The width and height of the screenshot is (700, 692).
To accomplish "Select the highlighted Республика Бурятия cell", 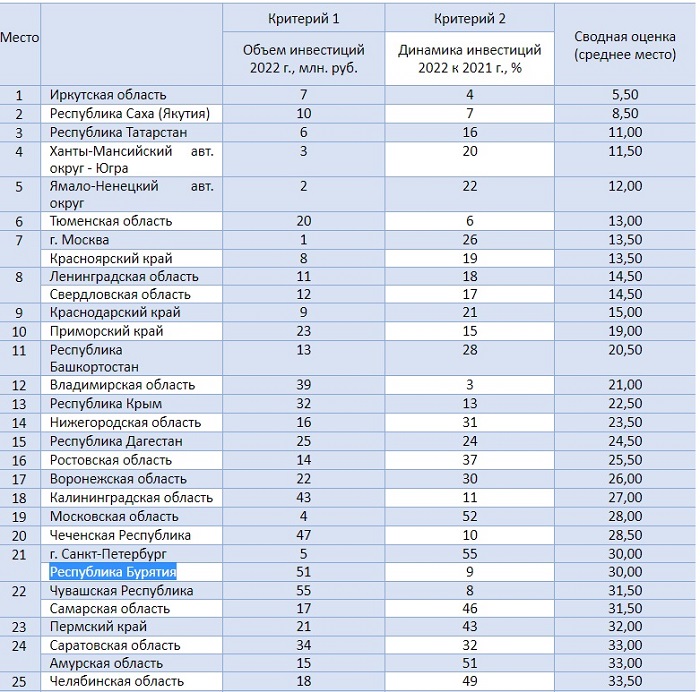I will [113, 572].
